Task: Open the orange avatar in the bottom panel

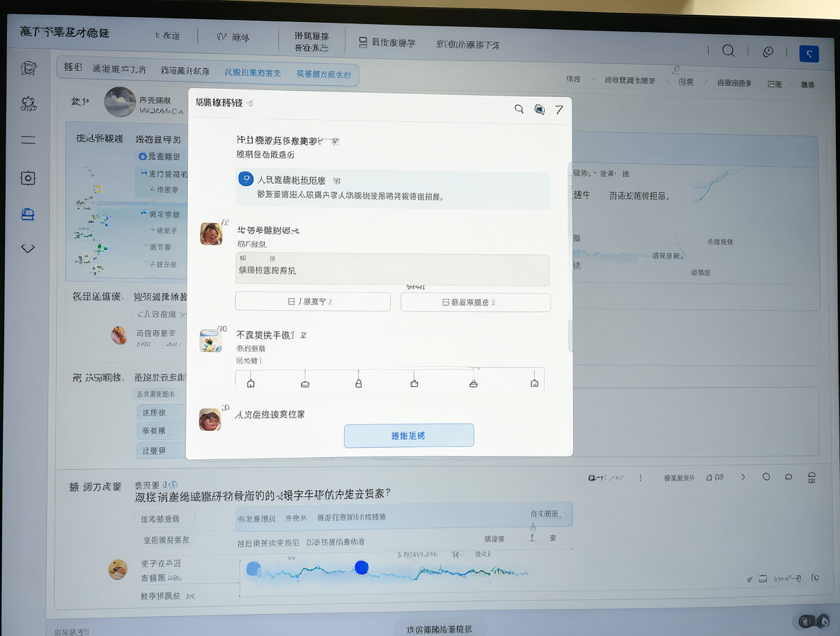Action: tap(117, 569)
